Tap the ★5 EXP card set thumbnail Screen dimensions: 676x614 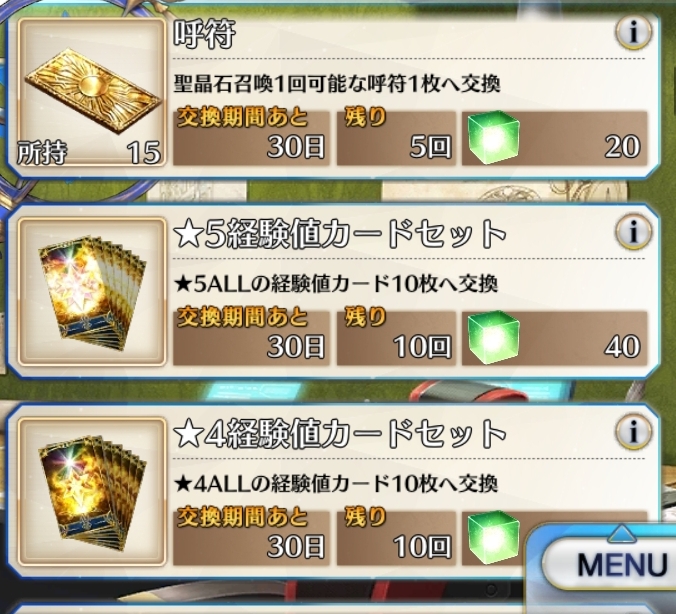coord(91,292)
